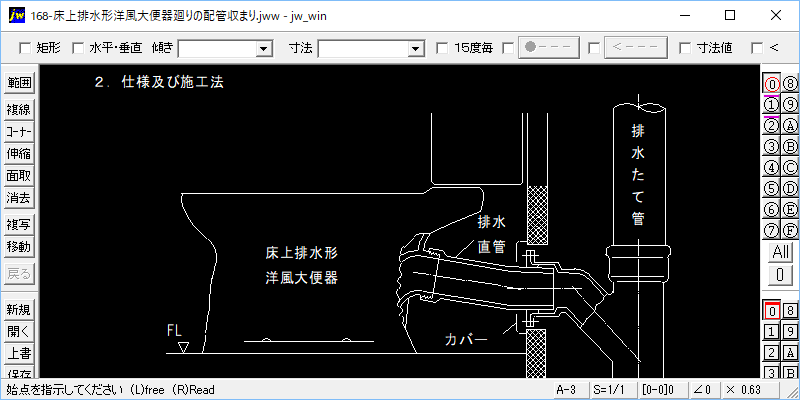Select square layer group 0
The height and width of the screenshot is (400, 800).
[x=772, y=310]
